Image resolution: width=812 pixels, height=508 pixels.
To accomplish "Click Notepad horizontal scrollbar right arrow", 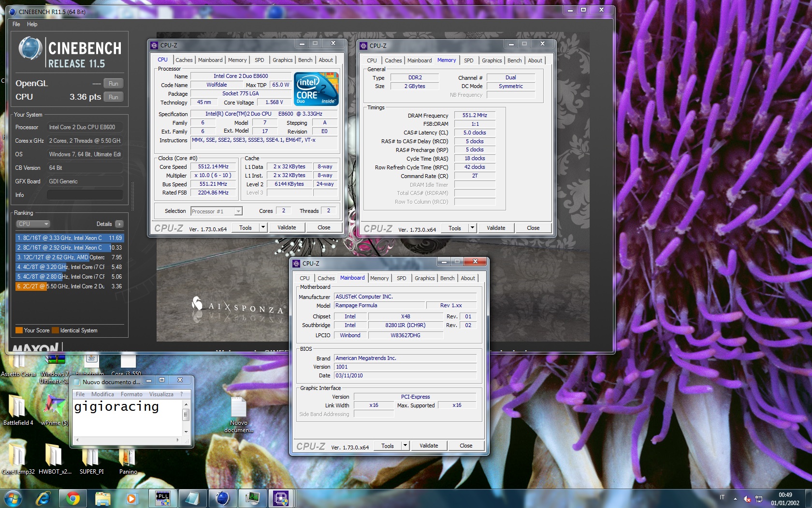I will [x=177, y=440].
